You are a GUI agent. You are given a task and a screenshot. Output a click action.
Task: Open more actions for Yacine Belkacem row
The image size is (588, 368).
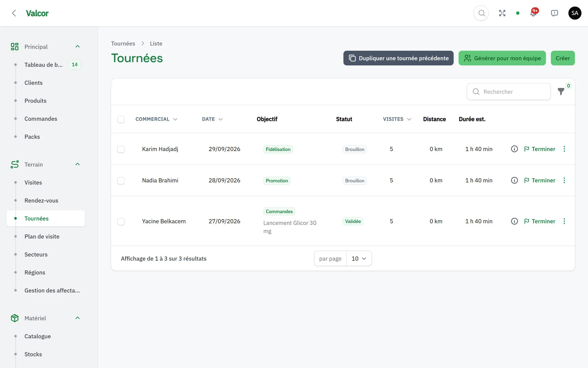564,221
